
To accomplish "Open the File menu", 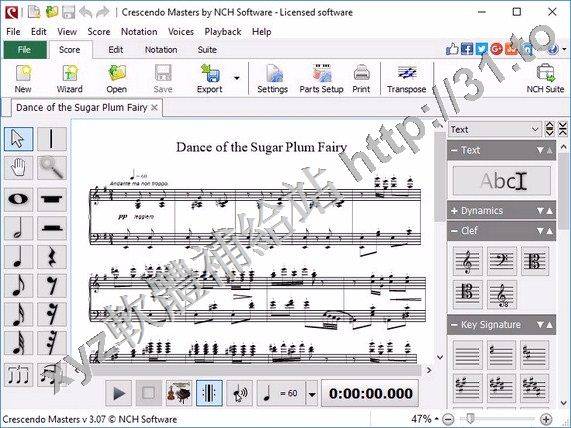I will click(x=13, y=32).
